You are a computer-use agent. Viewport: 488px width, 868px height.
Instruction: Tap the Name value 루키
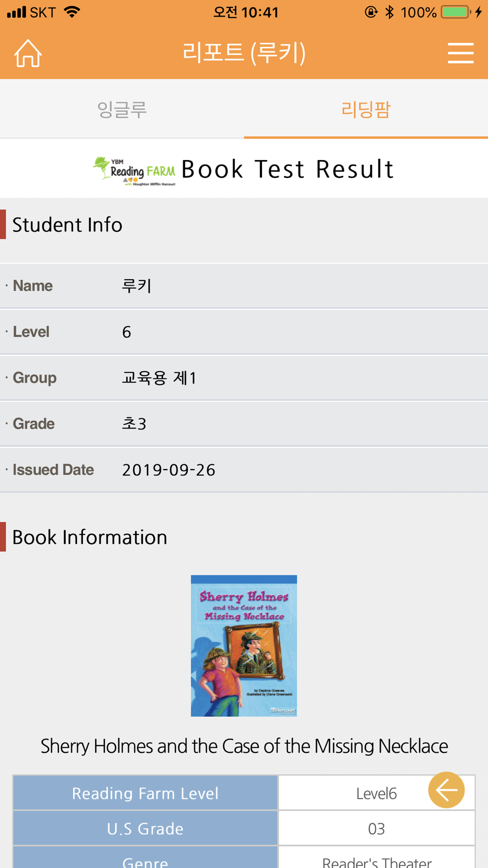(137, 286)
